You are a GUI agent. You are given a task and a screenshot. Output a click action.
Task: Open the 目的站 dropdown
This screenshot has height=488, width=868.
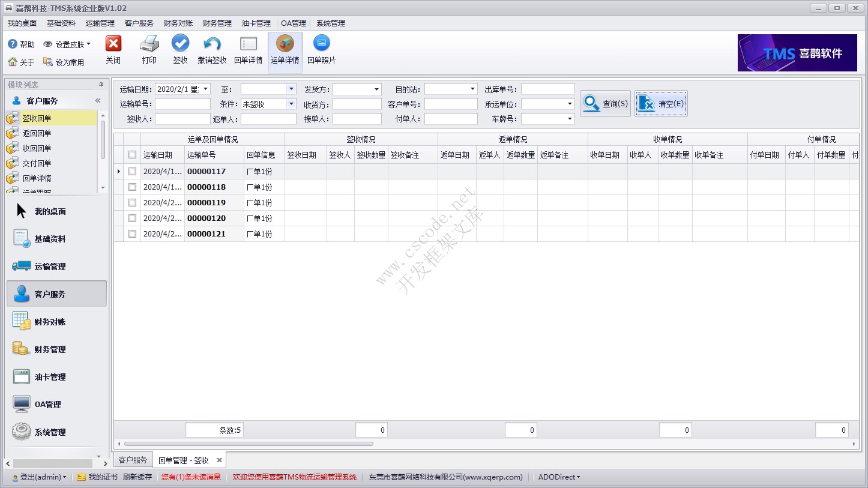point(472,89)
